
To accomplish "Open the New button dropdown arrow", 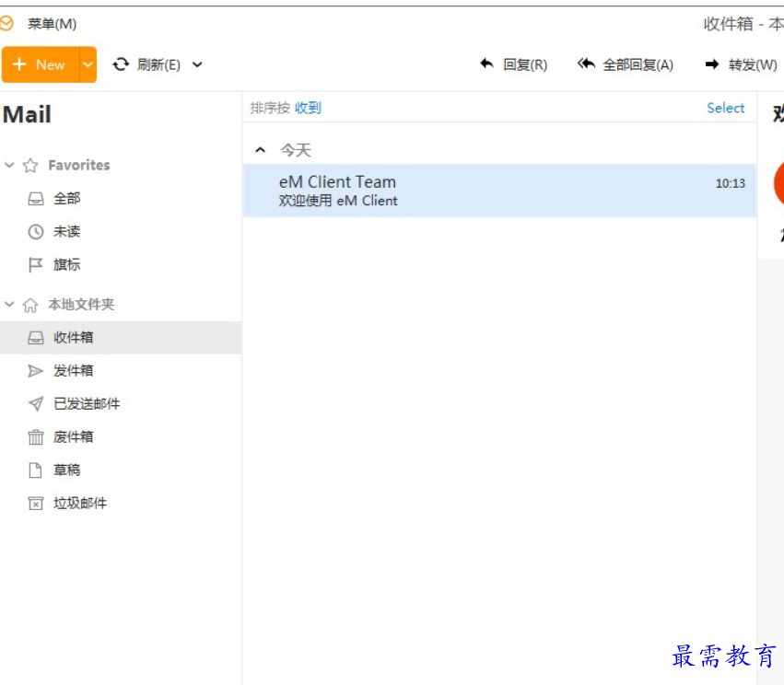I will 88,64.
